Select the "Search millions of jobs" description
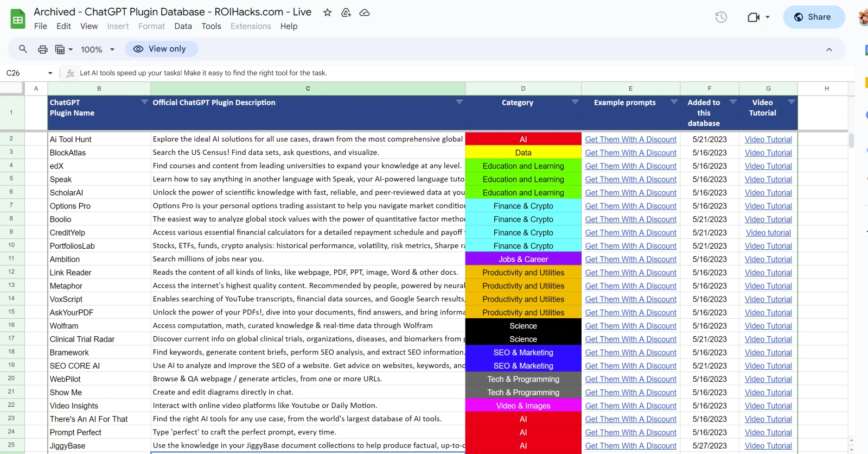Screen dimensions: 868x454 tap(308, 259)
